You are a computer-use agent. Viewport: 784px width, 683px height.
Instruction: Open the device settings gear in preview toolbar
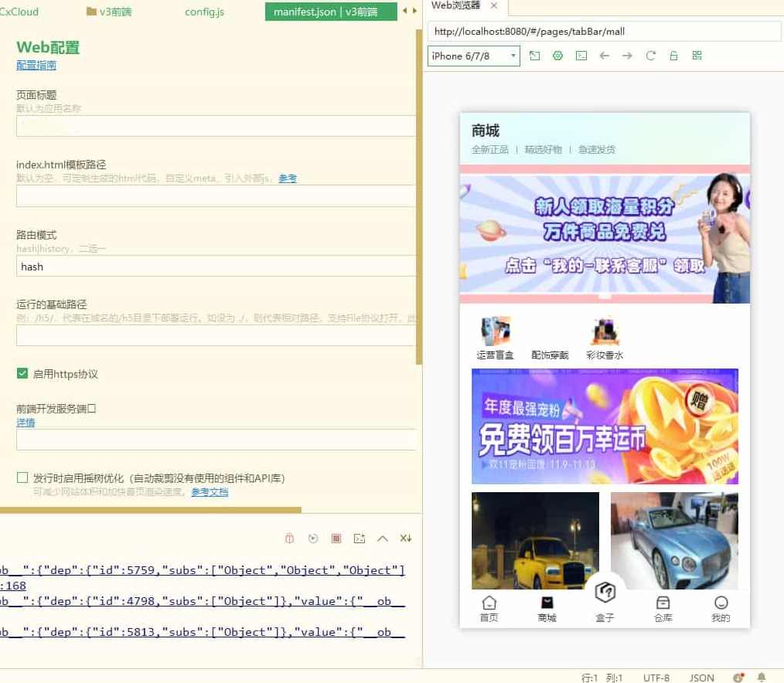point(557,55)
